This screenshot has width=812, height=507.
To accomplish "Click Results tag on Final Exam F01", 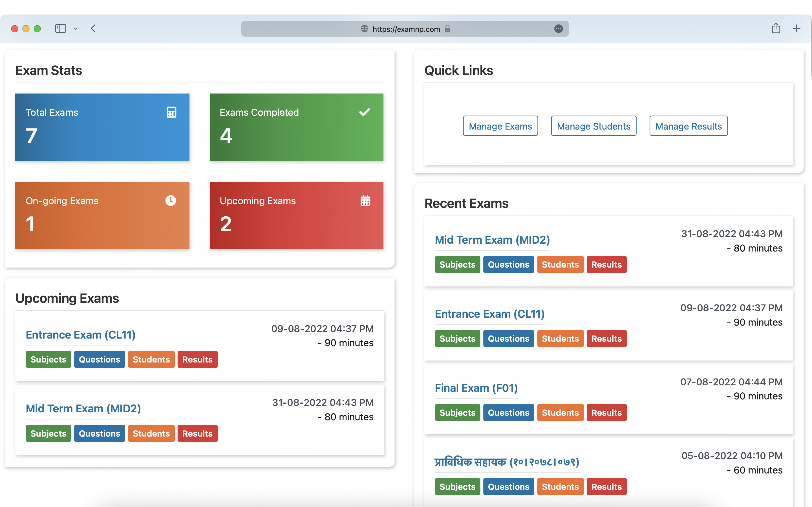I will tap(607, 412).
